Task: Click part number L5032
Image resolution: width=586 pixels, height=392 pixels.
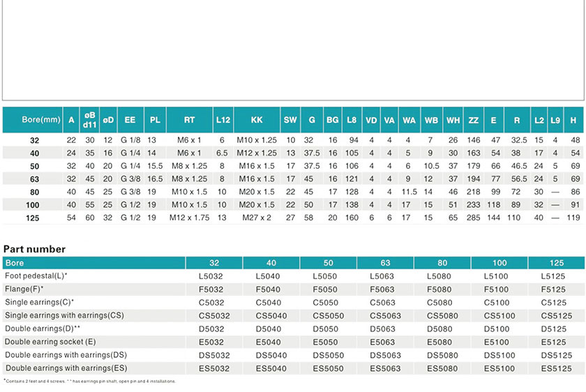Action: (x=213, y=276)
